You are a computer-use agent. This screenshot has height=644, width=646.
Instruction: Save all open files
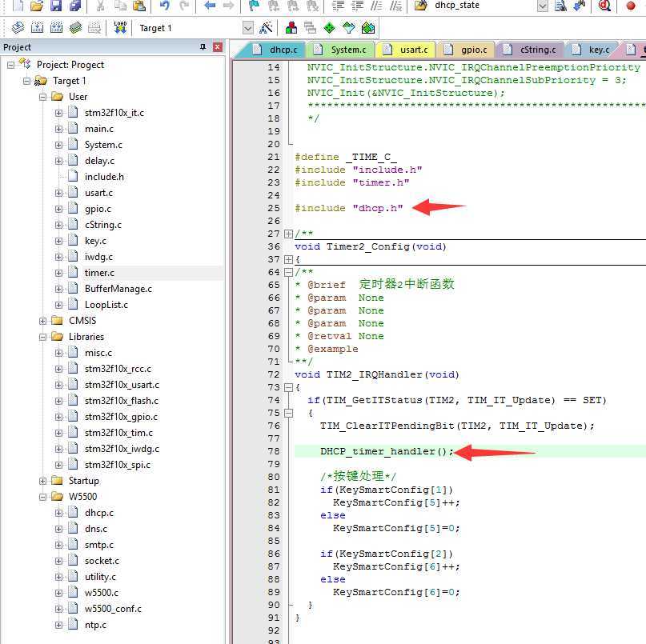(75, 6)
